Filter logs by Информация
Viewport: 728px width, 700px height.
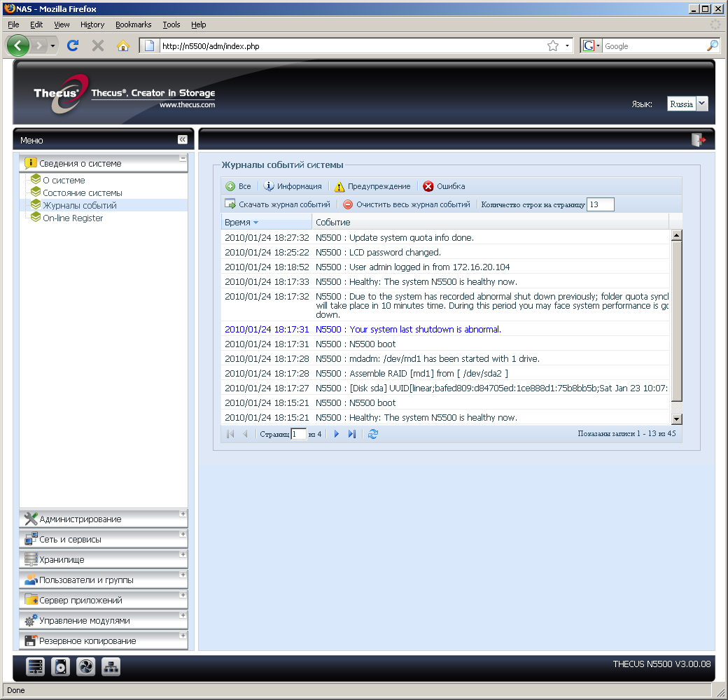[x=293, y=186]
